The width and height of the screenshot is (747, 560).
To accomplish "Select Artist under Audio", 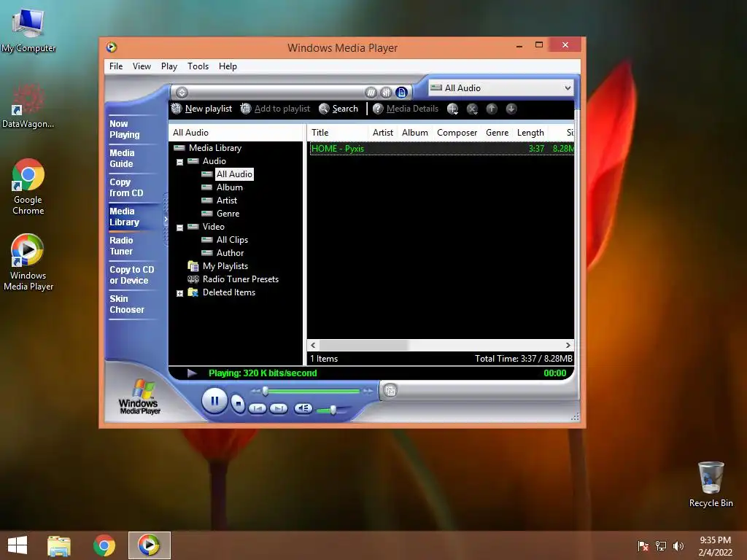I will point(227,201).
